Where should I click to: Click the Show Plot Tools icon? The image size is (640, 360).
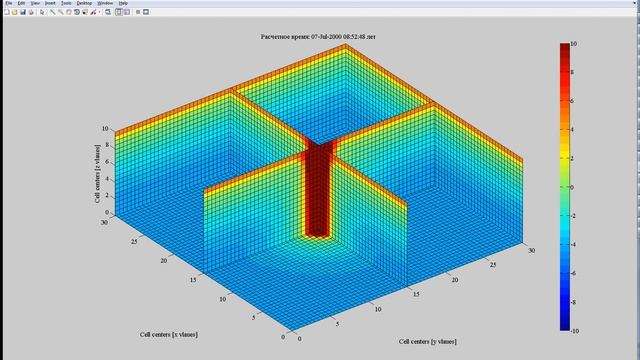click(146, 12)
